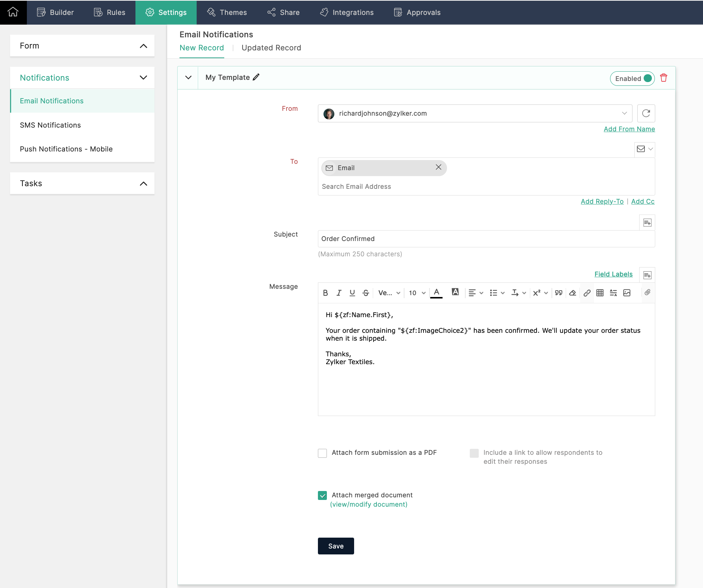Open Push Notifications - Mobile
The height and width of the screenshot is (588, 703).
66,149
